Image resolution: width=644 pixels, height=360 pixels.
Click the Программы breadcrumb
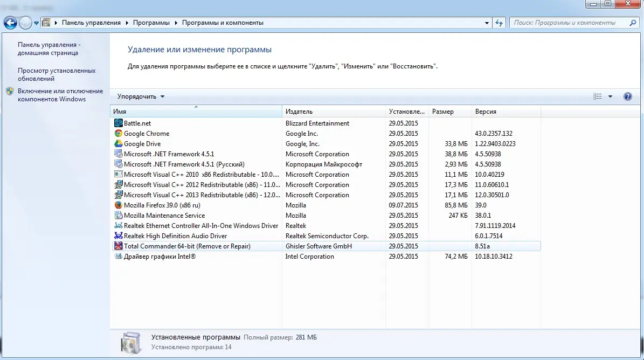pos(151,23)
